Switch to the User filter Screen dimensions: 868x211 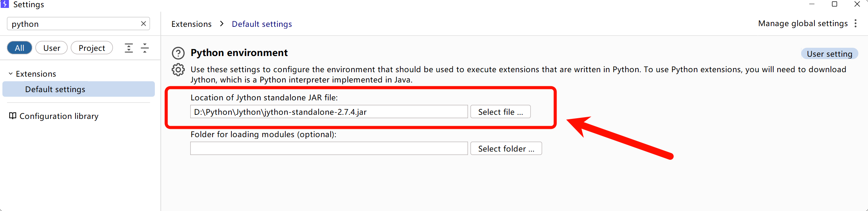52,48
